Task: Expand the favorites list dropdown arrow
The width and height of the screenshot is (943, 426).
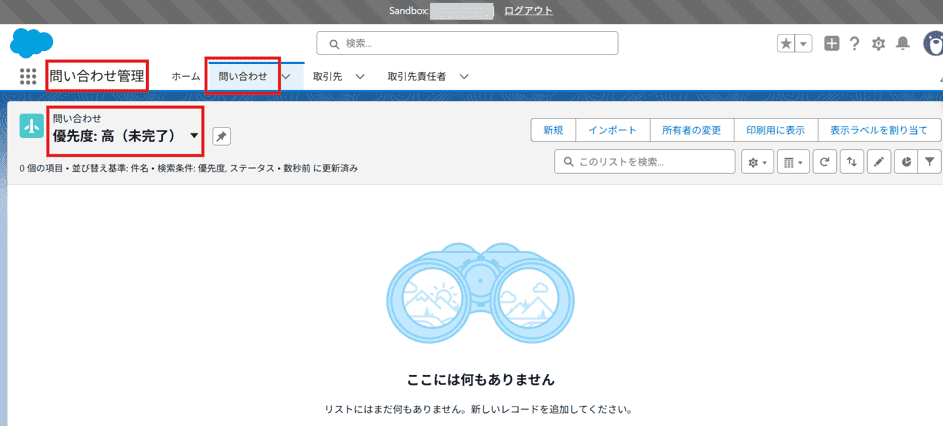Action: 804,43
